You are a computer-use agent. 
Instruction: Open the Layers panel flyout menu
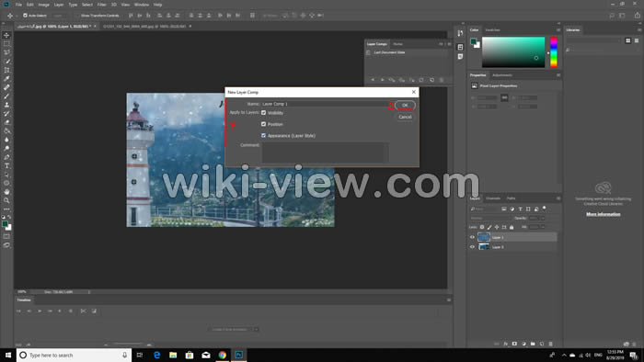[558, 198]
